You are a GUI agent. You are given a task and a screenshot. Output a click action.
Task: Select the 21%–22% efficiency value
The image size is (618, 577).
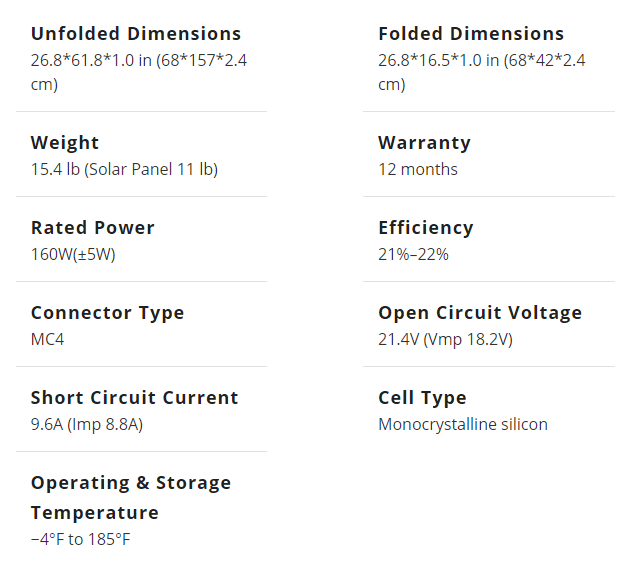click(x=413, y=254)
